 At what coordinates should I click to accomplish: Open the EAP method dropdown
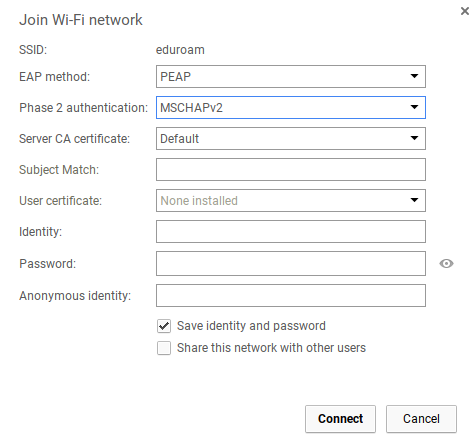click(x=291, y=77)
